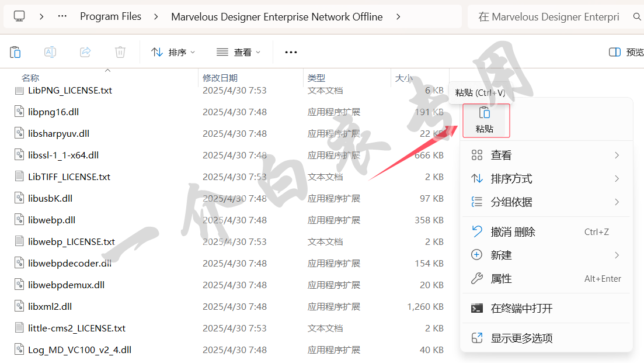This screenshot has height=363, width=644.
Task: Sort by the 修改日期 column header
Action: point(220,78)
